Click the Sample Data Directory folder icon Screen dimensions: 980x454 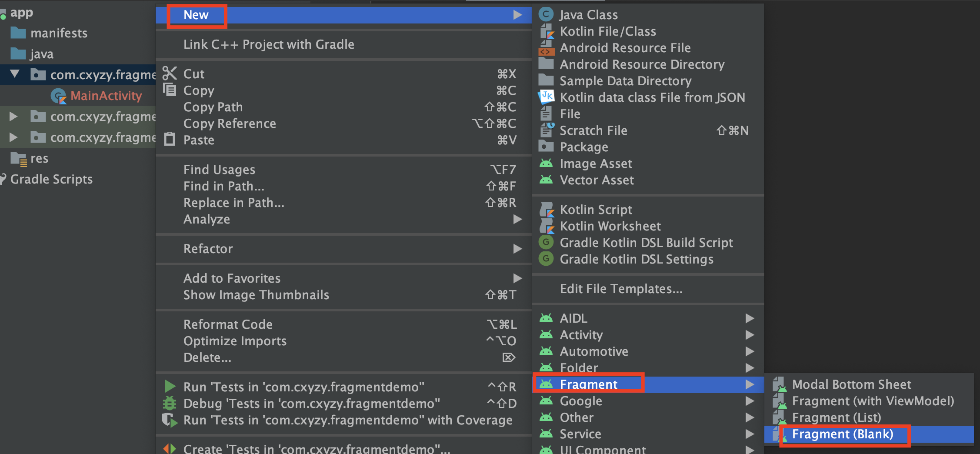pyautogui.click(x=546, y=80)
